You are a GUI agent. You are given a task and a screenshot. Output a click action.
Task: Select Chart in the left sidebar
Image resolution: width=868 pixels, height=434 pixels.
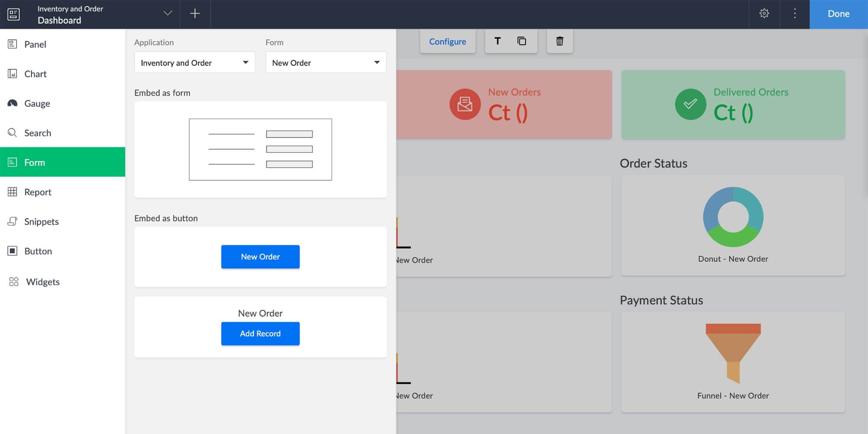point(35,74)
